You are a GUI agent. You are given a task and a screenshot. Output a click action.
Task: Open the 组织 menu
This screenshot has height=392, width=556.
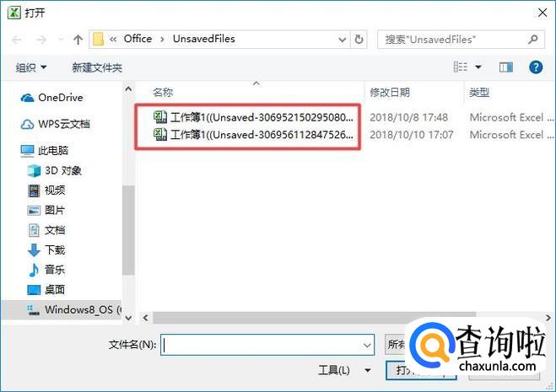click(31, 67)
